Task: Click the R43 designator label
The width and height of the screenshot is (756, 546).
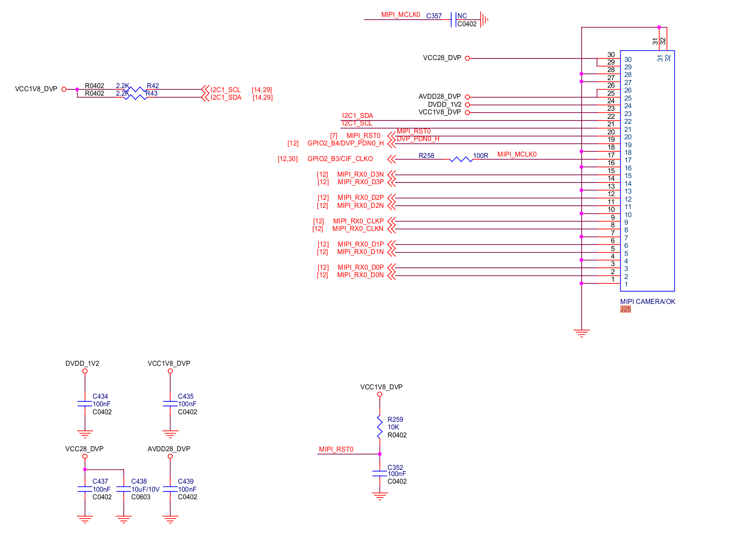Action: point(152,93)
